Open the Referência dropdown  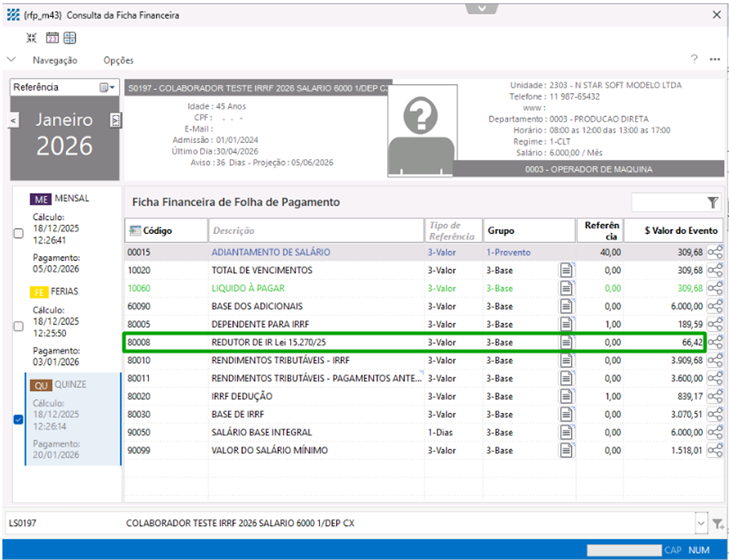pos(108,88)
